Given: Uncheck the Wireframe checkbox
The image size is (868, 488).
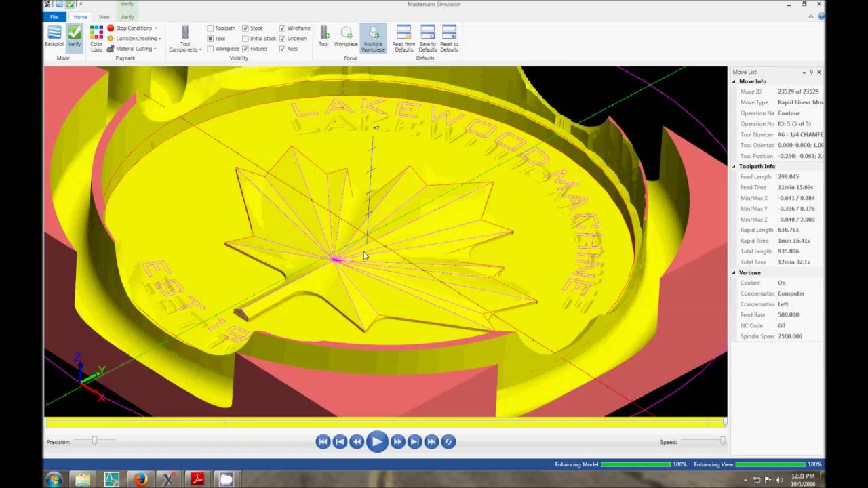Looking at the screenshot, I should click(282, 28).
